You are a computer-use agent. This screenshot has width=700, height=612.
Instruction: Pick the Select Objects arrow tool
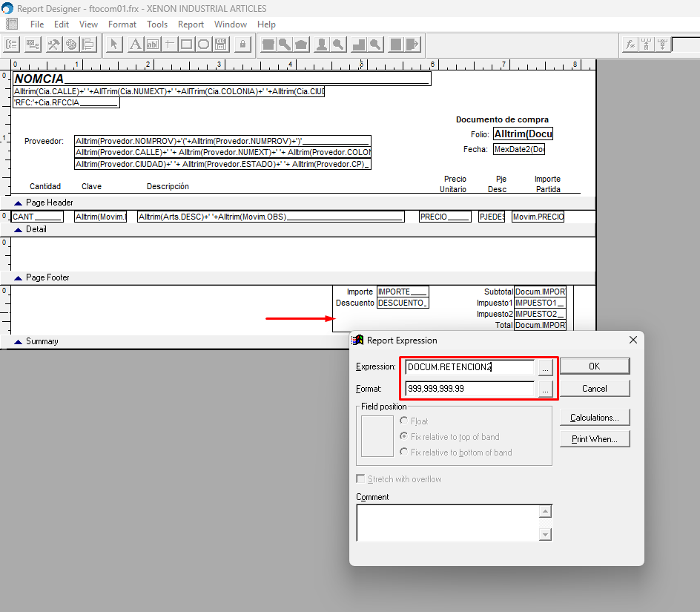pos(114,45)
